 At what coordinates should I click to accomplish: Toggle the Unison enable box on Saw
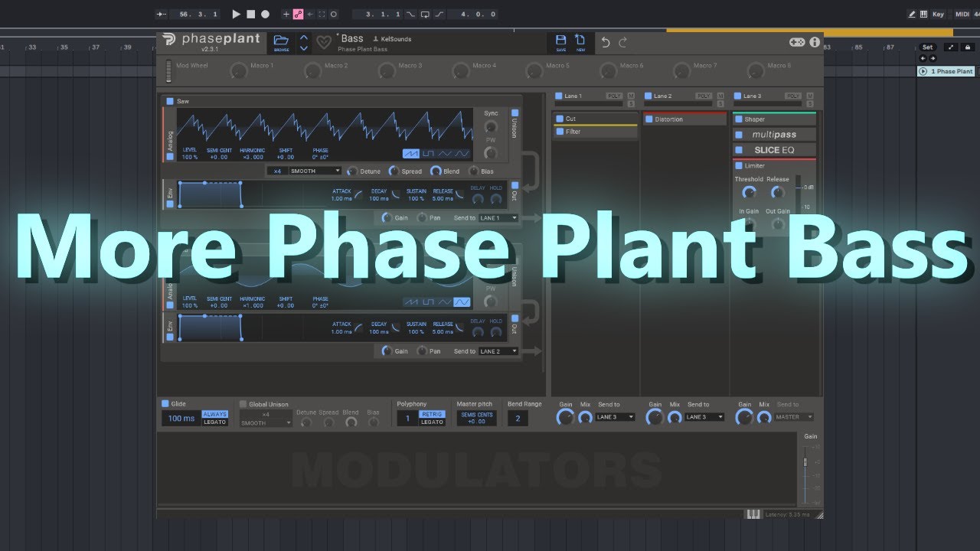click(514, 113)
